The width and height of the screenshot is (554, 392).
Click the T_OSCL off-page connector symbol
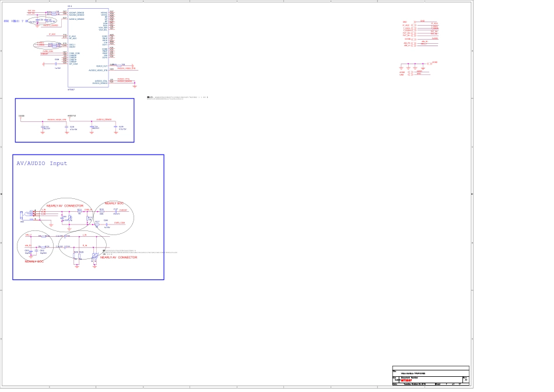(x=413, y=28)
